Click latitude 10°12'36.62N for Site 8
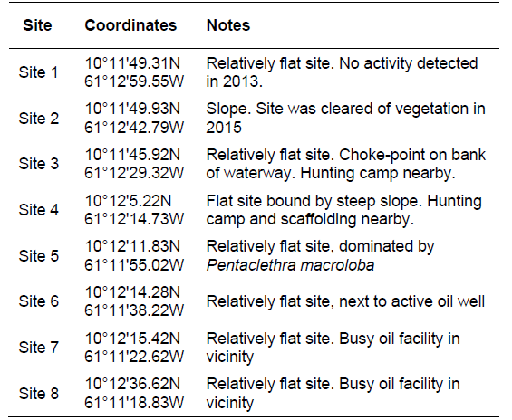Viewport: 512px width, 420px height. coord(132,384)
